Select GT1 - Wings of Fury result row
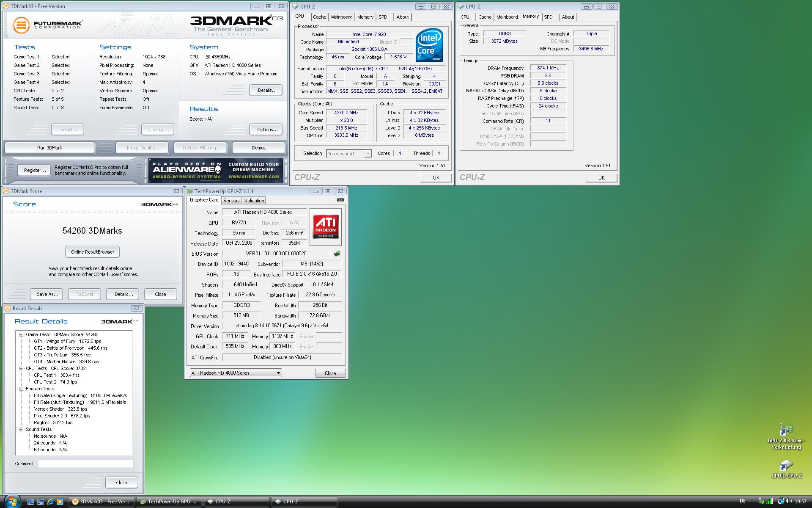 (67, 341)
